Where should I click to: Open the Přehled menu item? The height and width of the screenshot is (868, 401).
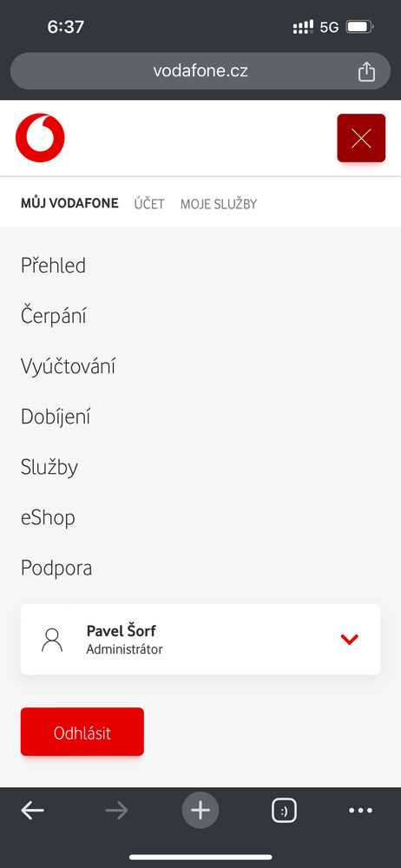coord(53,266)
